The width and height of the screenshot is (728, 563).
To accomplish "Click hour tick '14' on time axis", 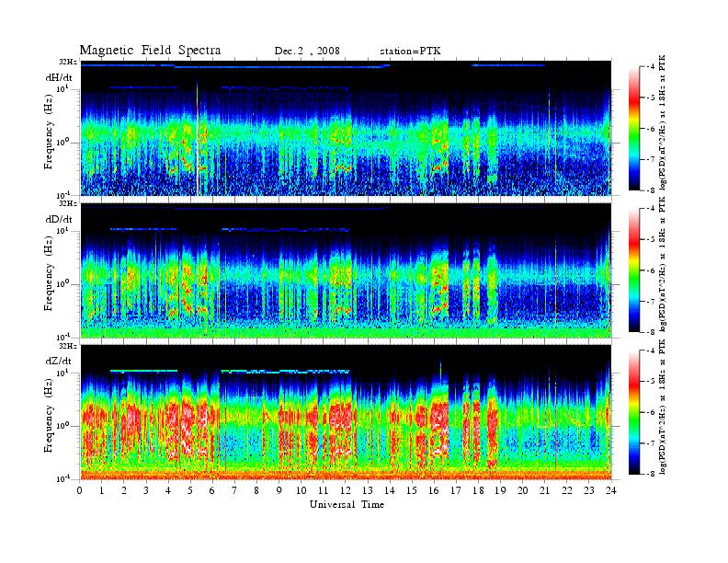I will coord(390,490).
